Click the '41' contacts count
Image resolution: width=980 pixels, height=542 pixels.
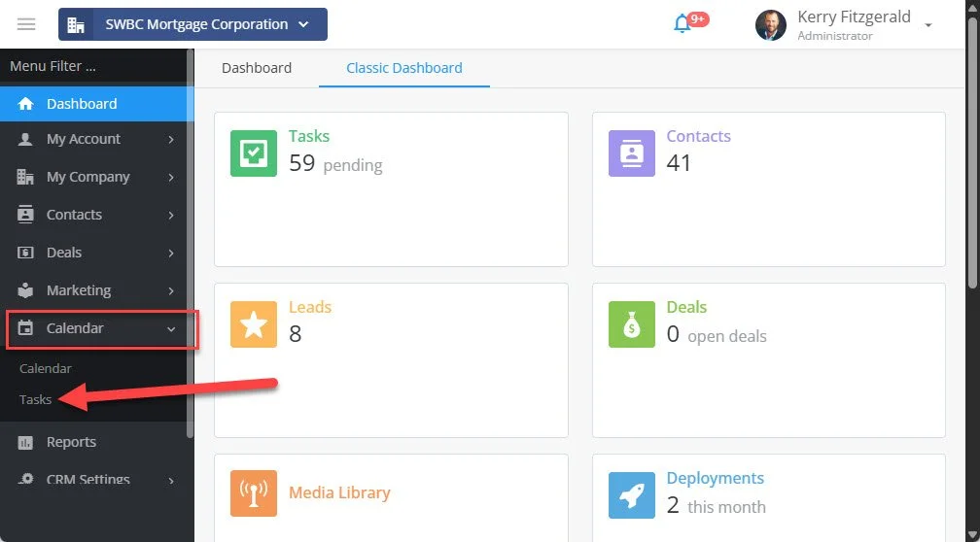(x=679, y=163)
